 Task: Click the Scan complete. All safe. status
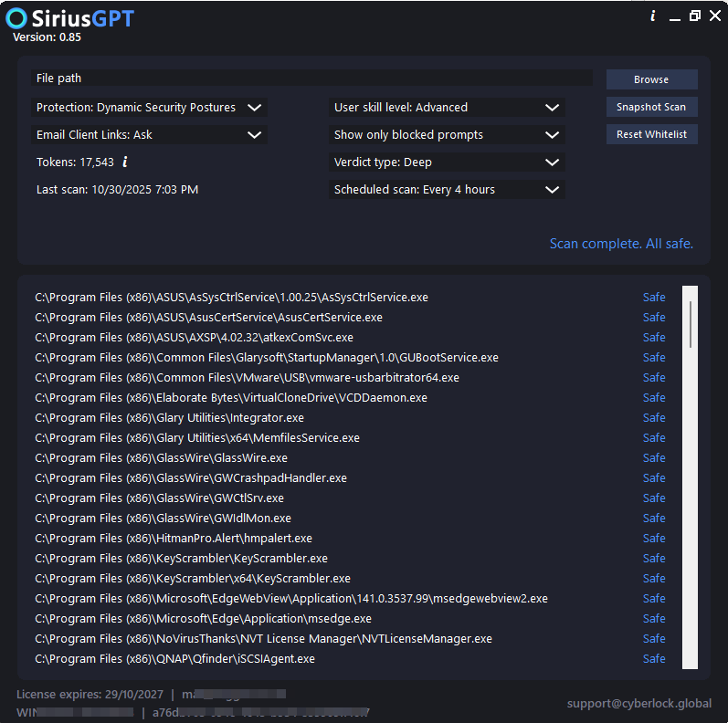click(621, 243)
